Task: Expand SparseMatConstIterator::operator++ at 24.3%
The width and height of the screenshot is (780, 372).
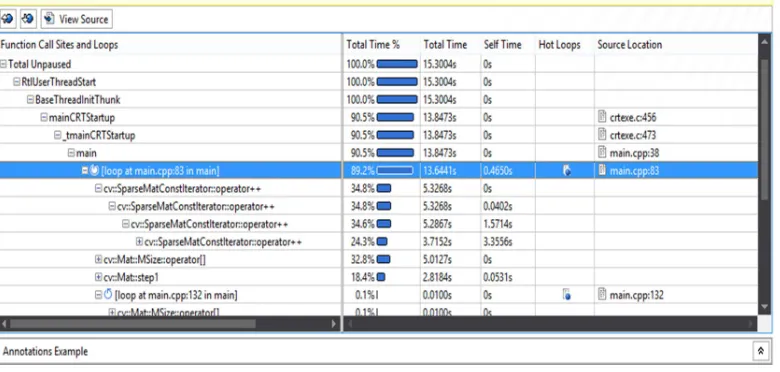Action: [139, 242]
